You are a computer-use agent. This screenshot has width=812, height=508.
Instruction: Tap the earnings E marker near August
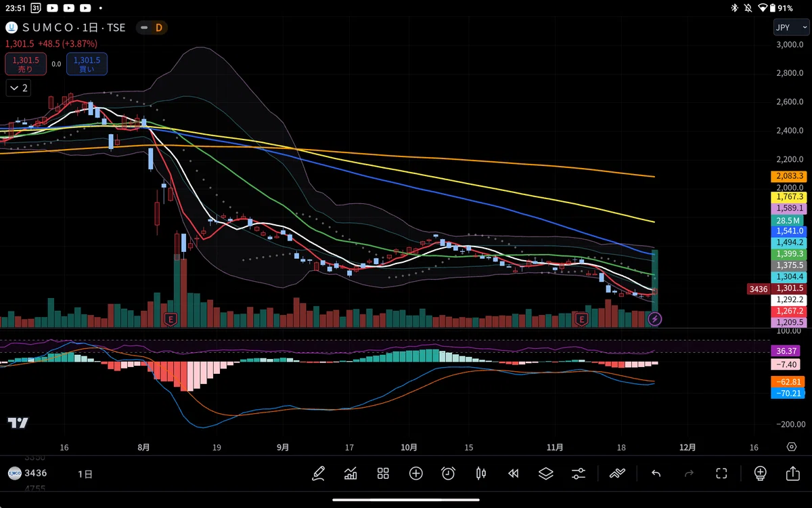coord(171,318)
